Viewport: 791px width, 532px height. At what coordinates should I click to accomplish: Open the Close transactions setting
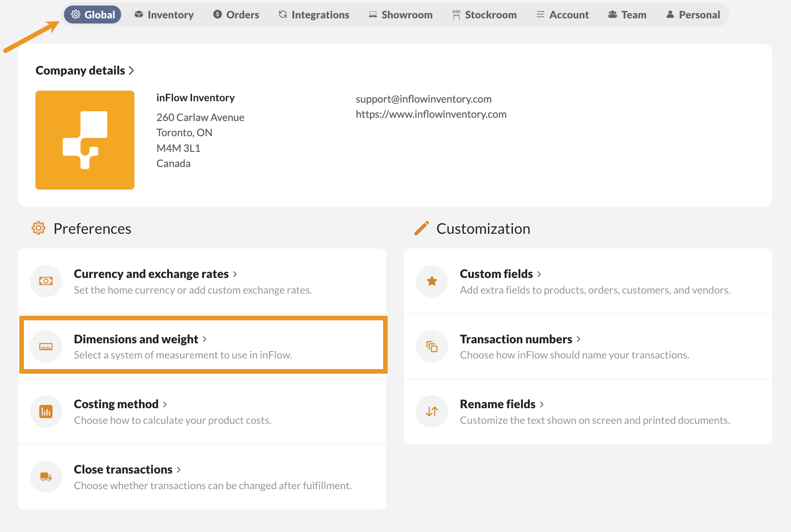123,469
